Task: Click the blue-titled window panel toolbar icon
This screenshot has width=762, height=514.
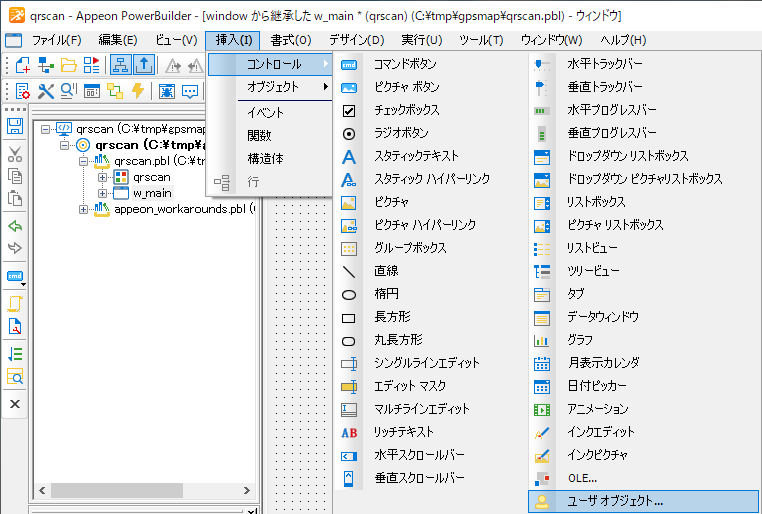Action: click(x=92, y=91)
